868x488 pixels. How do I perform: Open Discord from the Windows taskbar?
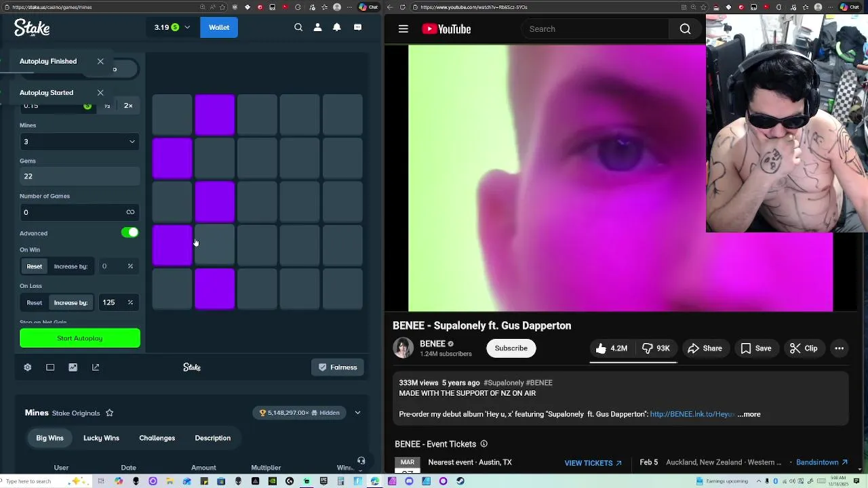409,481
